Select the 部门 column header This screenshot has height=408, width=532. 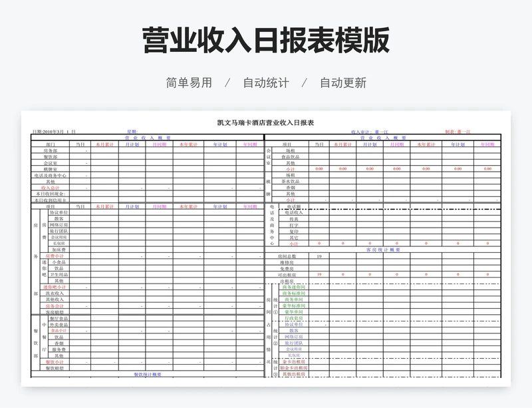51,144
